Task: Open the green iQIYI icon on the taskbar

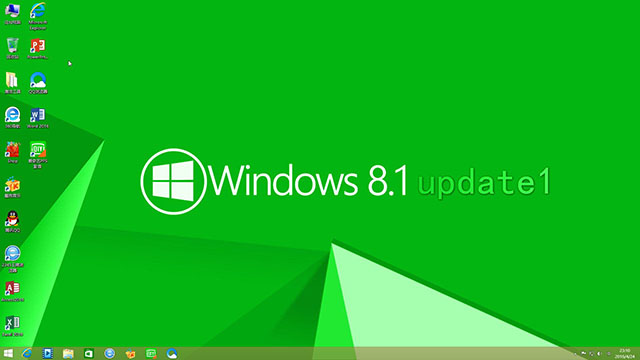Action: pos(151,353)
